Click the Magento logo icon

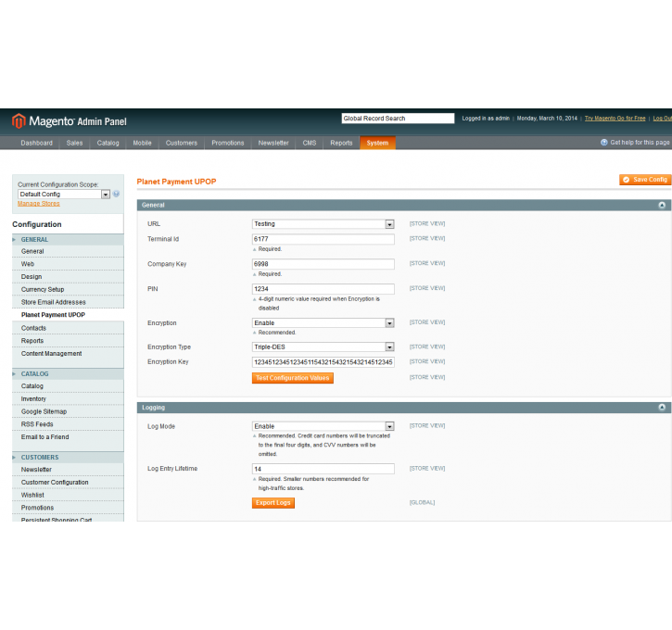coord(19,121)
